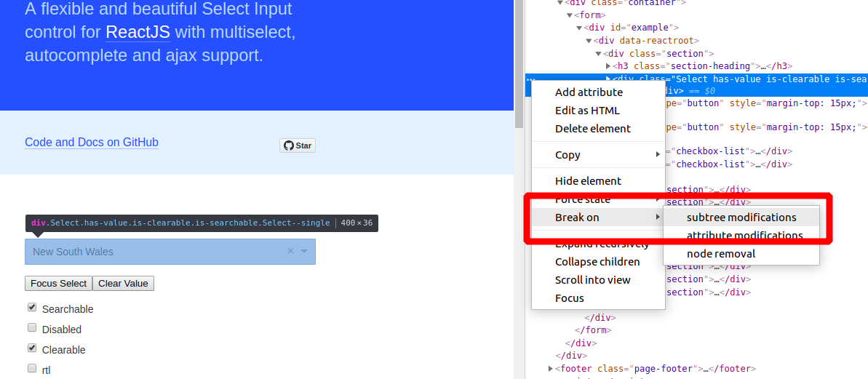The height and width of the screenshot is (379, 868).
Task: Choose Collapse children
Action: pyautogui.click(x=598, y=262)
